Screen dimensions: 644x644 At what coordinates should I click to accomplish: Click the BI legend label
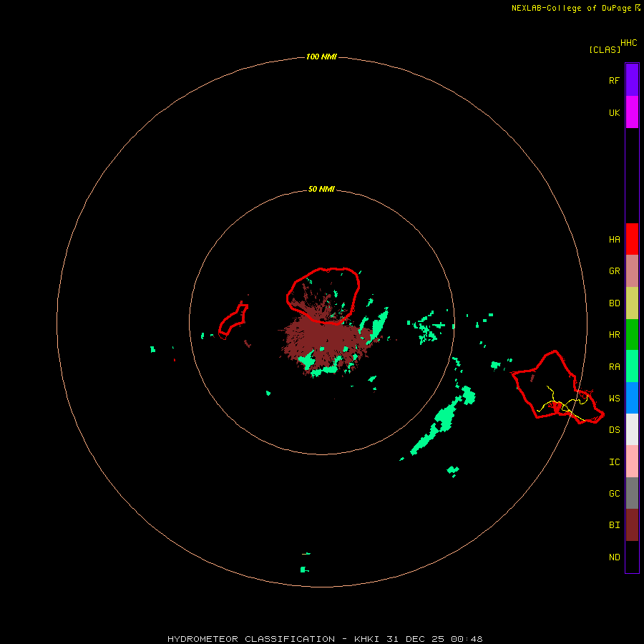[615, 525]
